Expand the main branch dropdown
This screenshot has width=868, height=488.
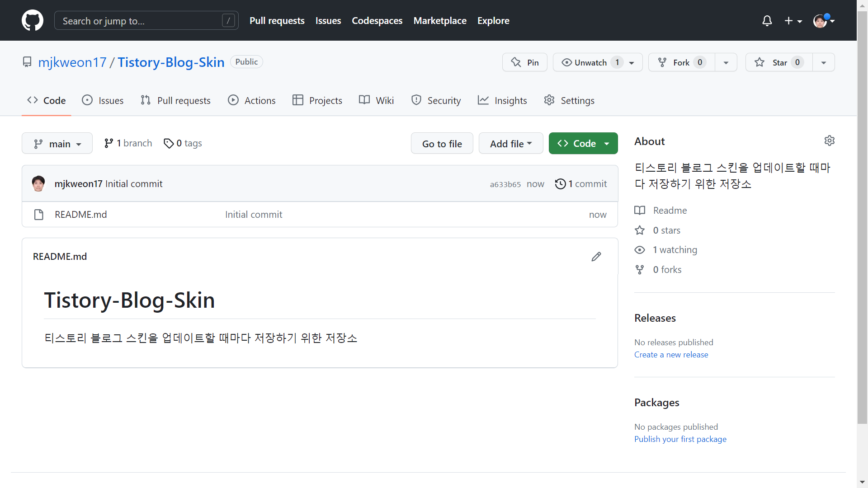57,144
